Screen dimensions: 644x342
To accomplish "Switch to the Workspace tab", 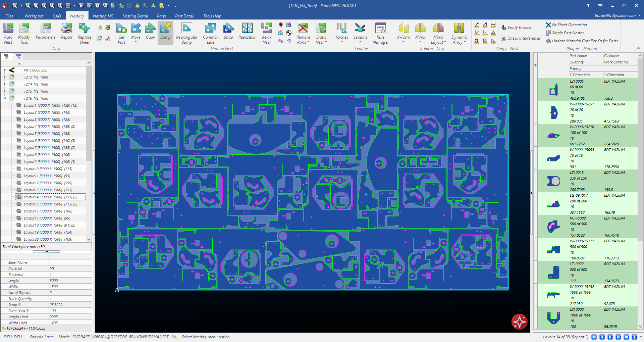I will click(34, 16).
